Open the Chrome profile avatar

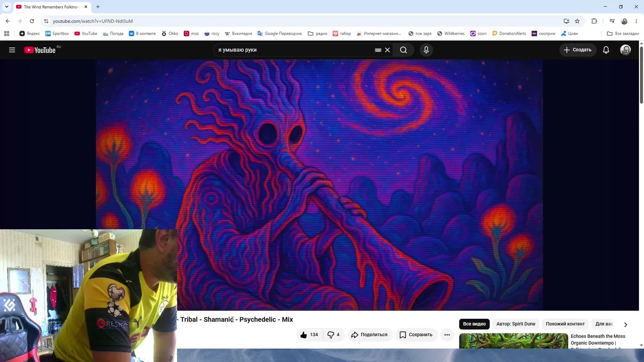pyautogui.click(x=624, y=21)
